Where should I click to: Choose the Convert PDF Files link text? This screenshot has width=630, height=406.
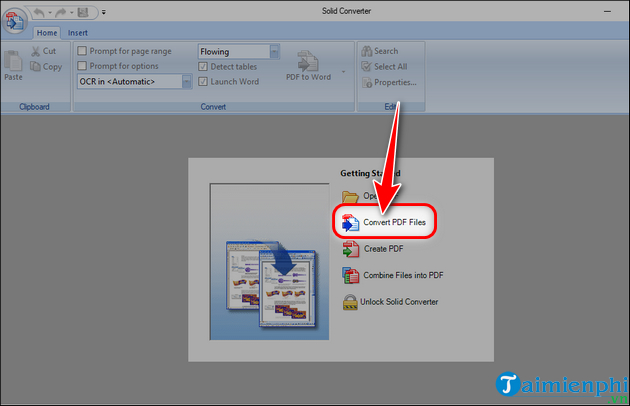pos(394,222)
